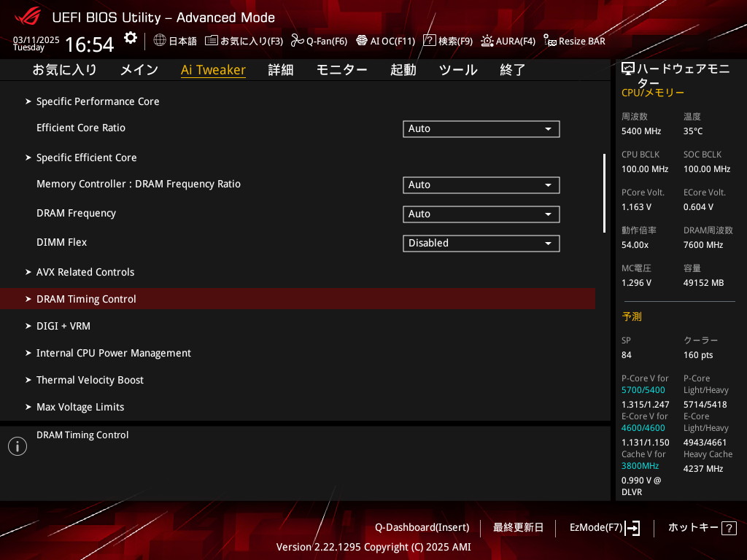Click the hotkey question mark box

point(729,528)
